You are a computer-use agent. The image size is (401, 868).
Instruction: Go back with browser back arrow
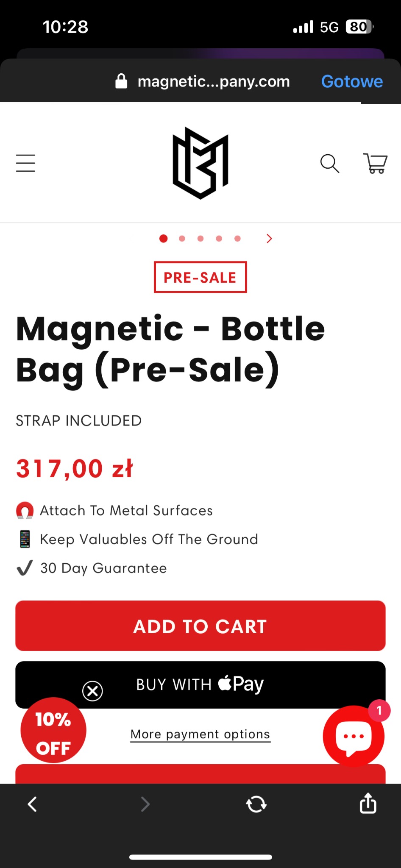tap(32, 804)
